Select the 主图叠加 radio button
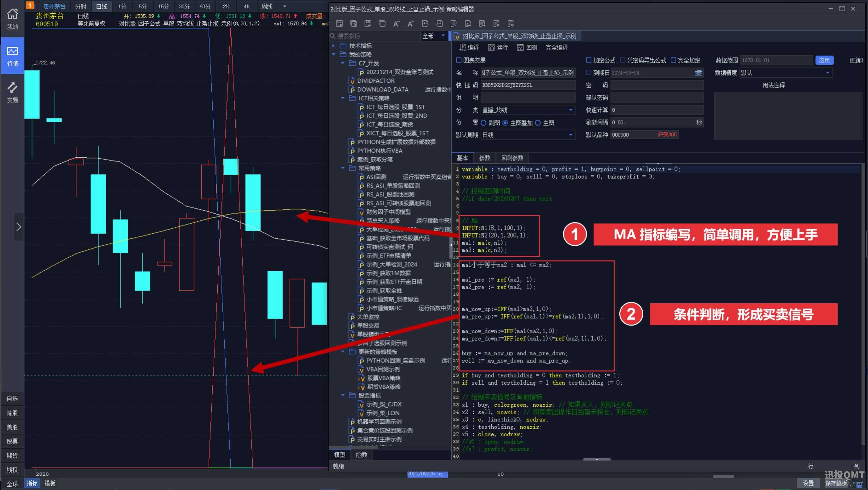The image size is (868, 490). pos(505,123)
